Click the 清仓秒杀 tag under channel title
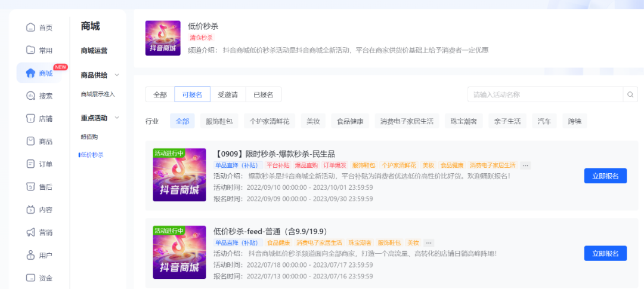 [202, 38]
